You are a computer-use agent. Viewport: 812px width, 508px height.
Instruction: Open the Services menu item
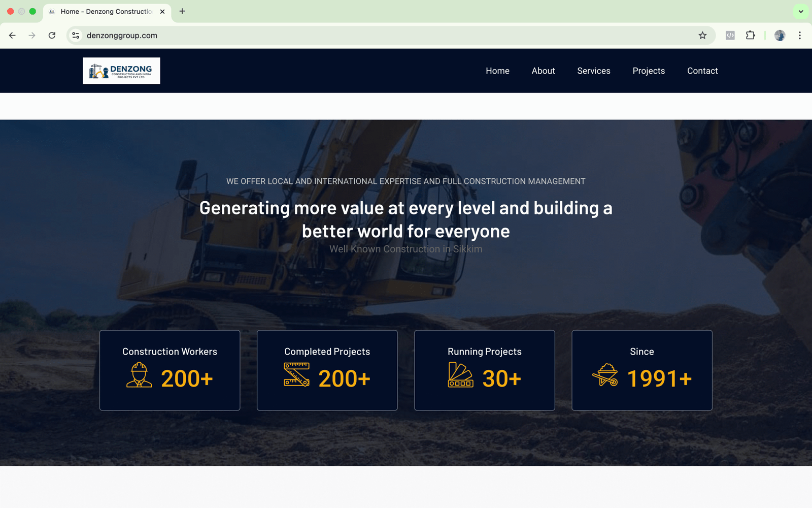click(593, 71)
